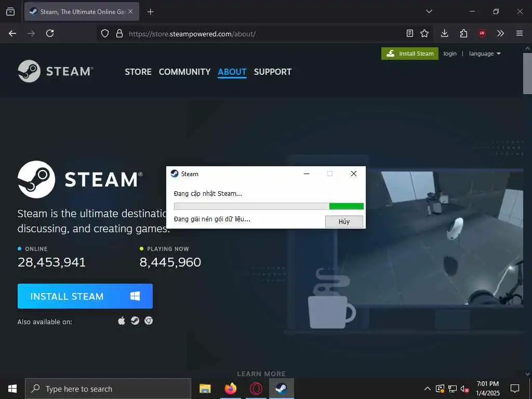The image size is (532, 399).
Task: Click the taskbar search box
Action: 108,389
